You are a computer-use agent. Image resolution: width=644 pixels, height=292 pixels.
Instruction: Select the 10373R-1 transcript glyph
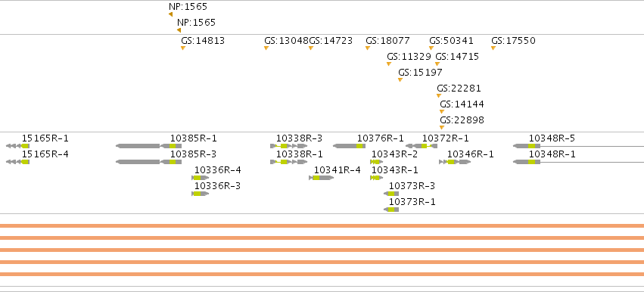point(391,210)
